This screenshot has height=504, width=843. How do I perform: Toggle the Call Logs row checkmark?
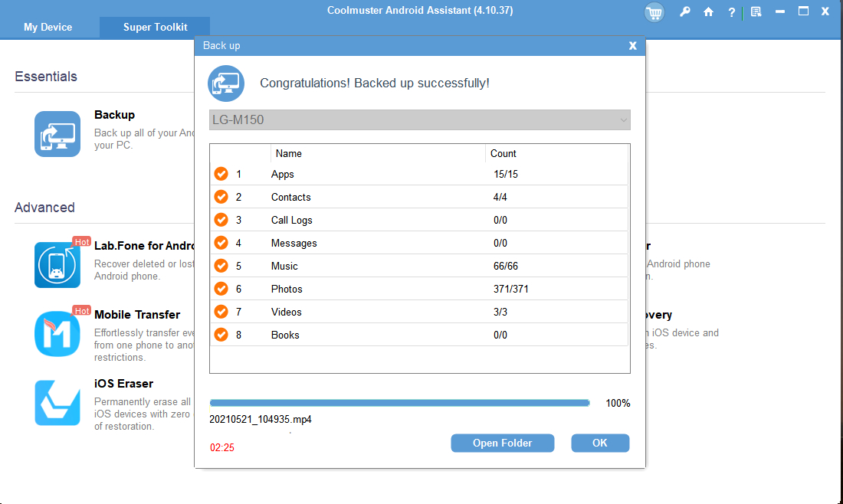tap(221, 220)
